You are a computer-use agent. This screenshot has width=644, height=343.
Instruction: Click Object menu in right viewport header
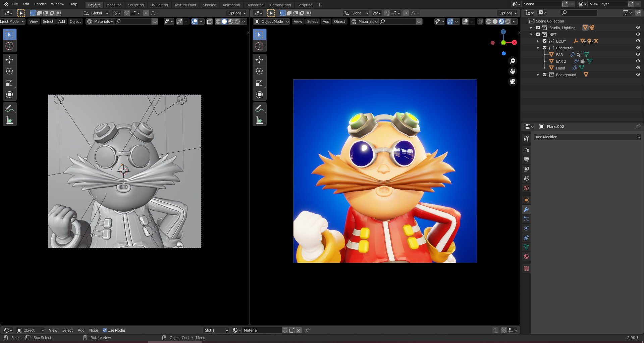tap(339, 21)
